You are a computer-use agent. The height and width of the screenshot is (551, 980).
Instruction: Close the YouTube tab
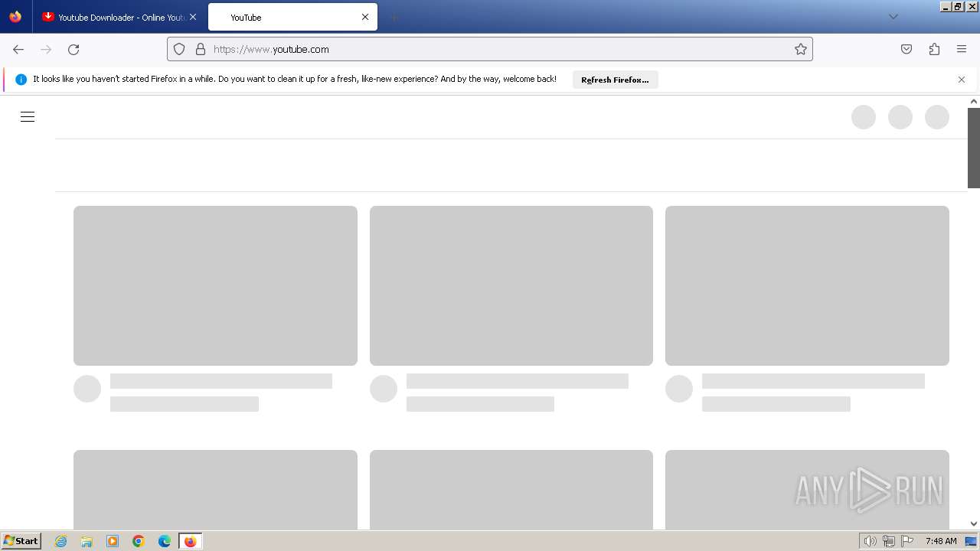[365, 17]
